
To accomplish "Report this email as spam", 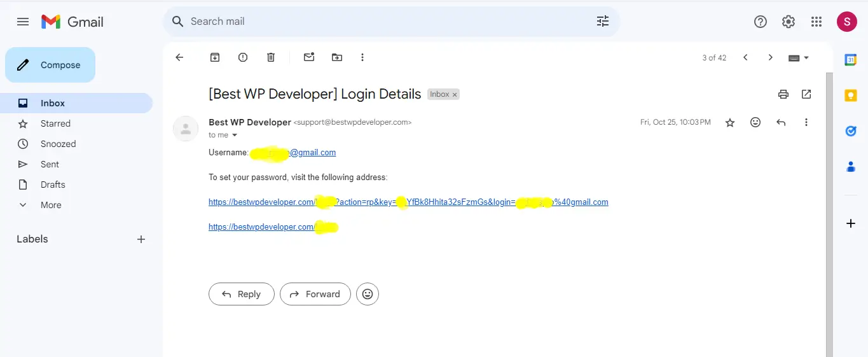I will tap(243, 57).
